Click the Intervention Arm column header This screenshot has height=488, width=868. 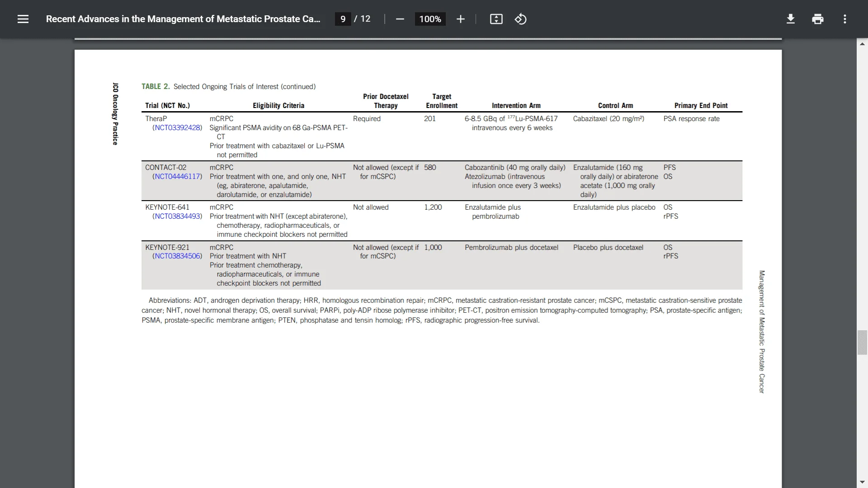pyautogui.click(x=516, y=105)
